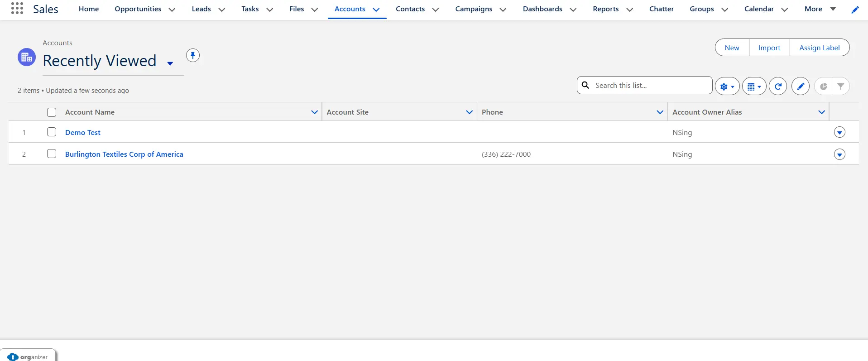The width and height of the screenshot is (868, 361).
Task: Expand the Dashboards tab chevron
Action: coord(573,10)
